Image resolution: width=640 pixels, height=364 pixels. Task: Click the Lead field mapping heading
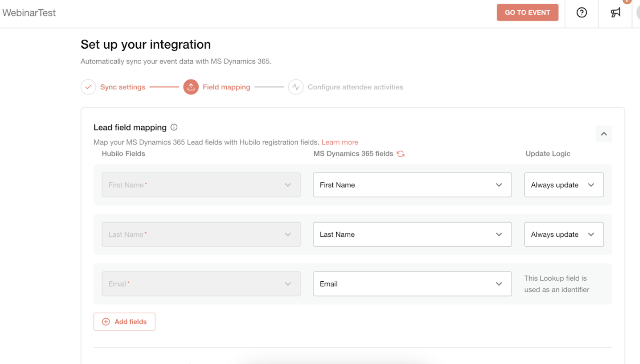[130, 128]
